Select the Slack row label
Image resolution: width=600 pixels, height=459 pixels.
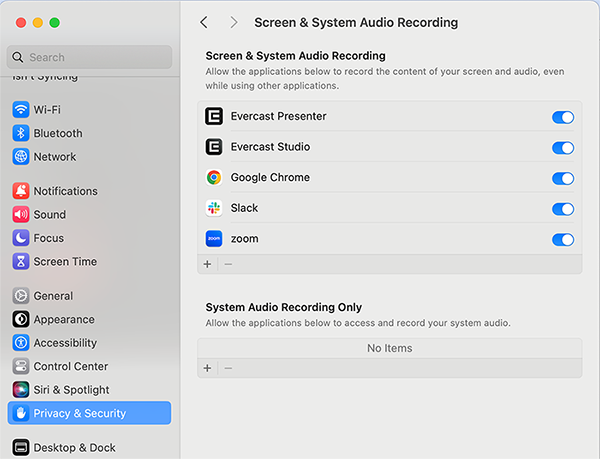click(244, 208)
